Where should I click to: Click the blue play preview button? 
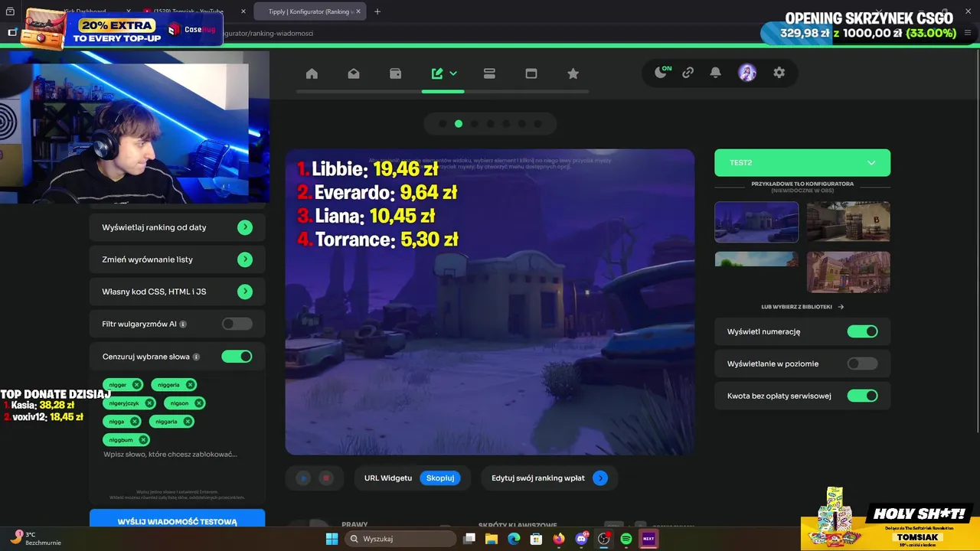pyautogui.click(x=303, y=478)
